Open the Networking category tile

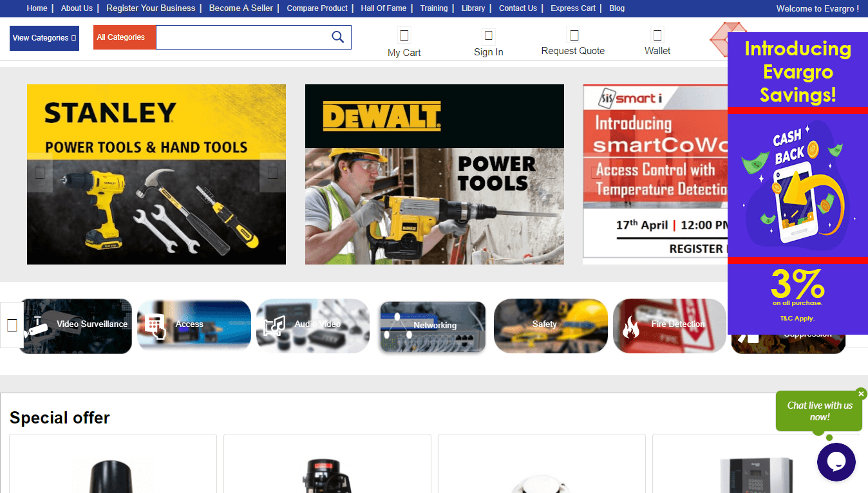click(432, 326)
